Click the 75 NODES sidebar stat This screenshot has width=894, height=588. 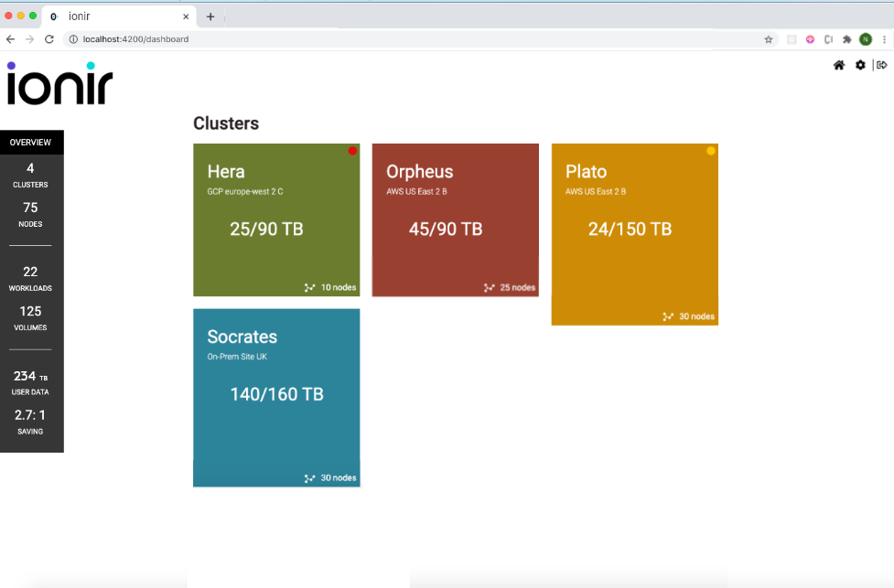coord(30,214)
